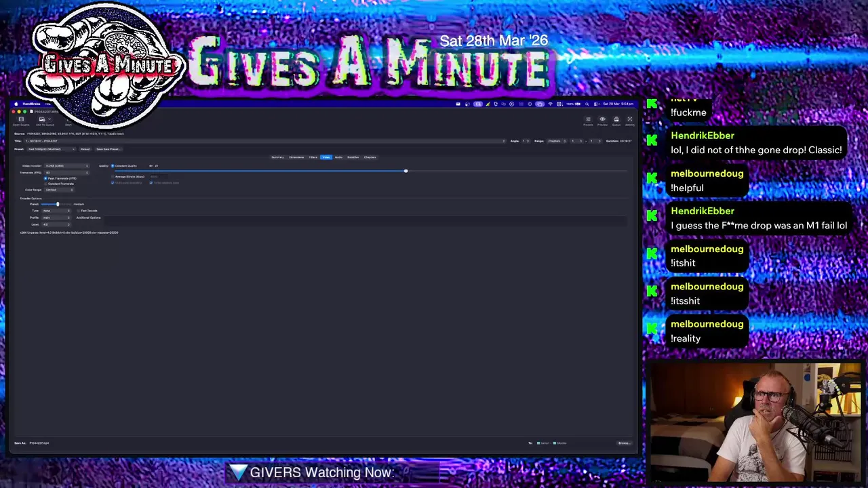Open the Add To Queue dropdown arrow
Viewport: 868px width, 488px height.
pos(50,119)
